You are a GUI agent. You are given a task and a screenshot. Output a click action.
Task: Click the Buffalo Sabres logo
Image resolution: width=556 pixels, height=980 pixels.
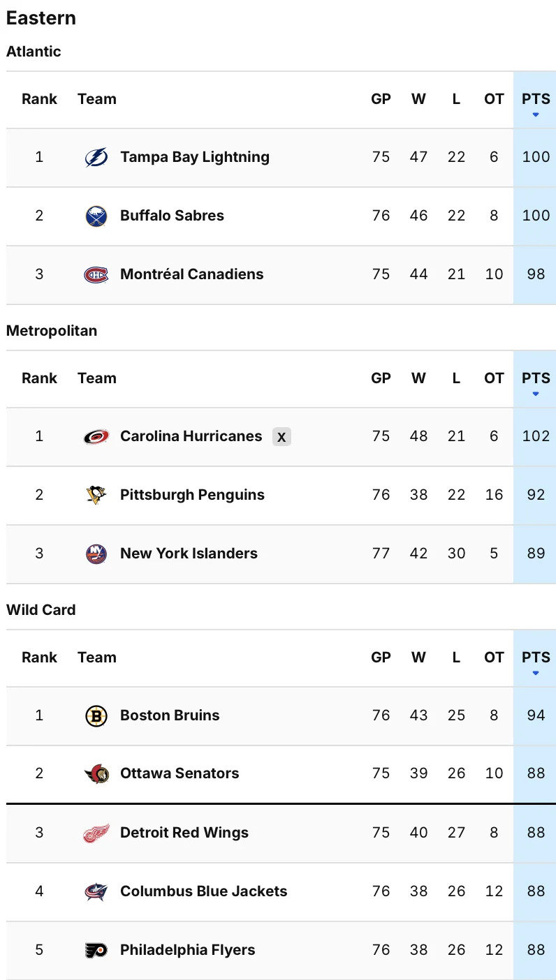click(96, 216)
